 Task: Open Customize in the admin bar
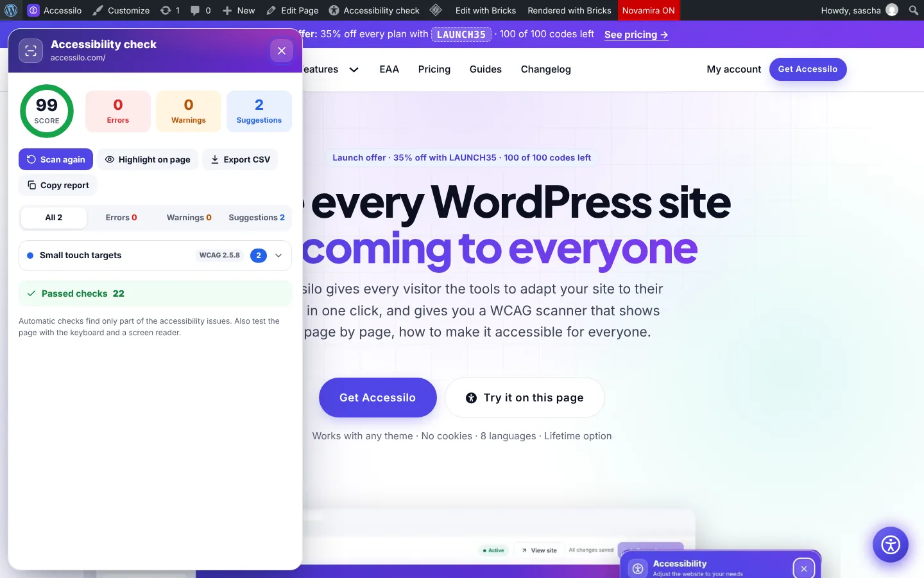121,10
